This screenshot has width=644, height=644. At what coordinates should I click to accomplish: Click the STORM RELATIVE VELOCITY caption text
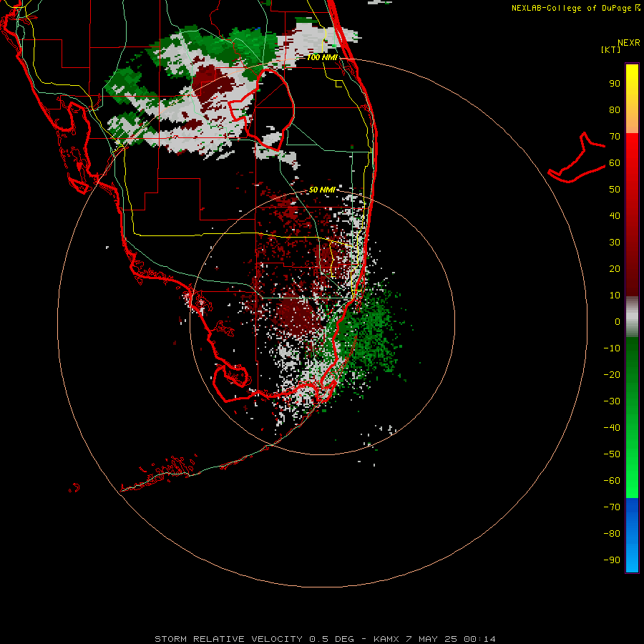228,639
